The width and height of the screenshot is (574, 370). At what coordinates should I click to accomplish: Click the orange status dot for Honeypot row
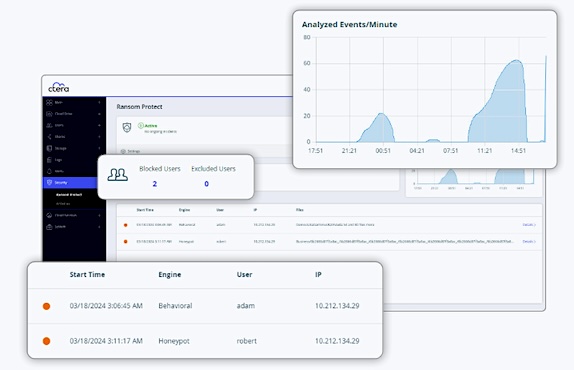tap(46, 341)
